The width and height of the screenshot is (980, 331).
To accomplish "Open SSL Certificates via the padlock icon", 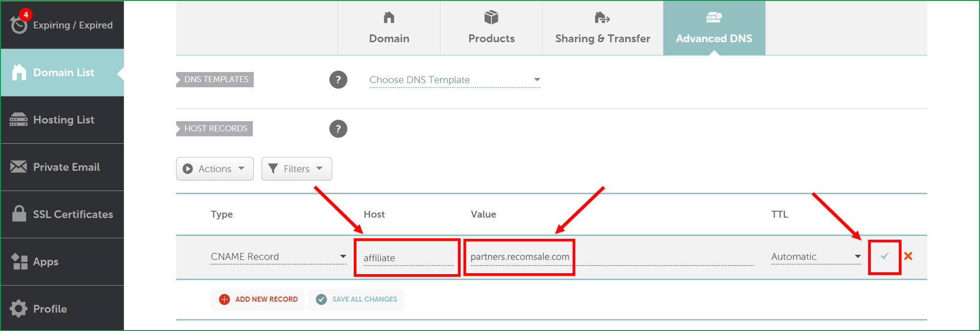I will (x=19, y=214).
